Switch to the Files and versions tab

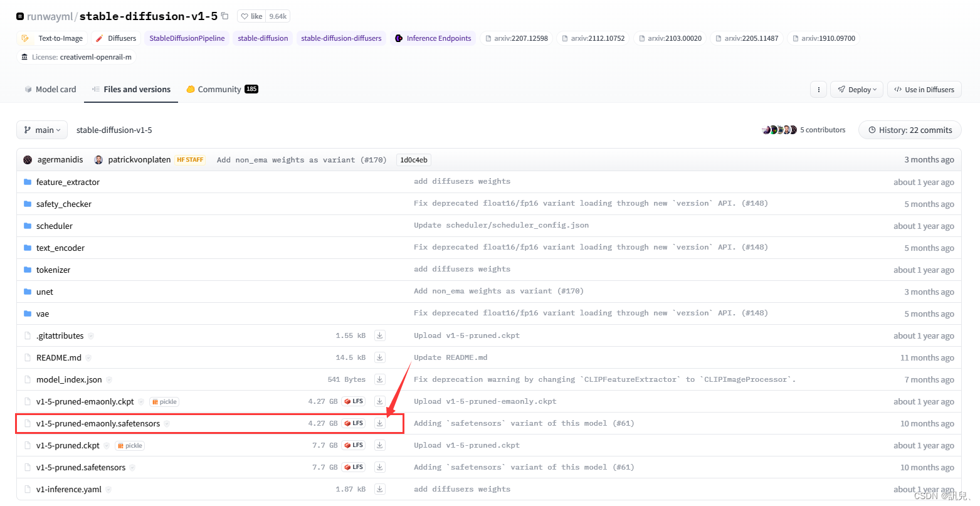[131, 90]
